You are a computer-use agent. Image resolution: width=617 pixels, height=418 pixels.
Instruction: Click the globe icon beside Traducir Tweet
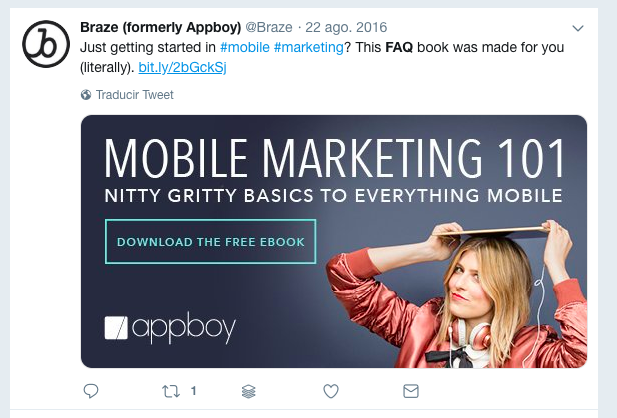point(86,95)
